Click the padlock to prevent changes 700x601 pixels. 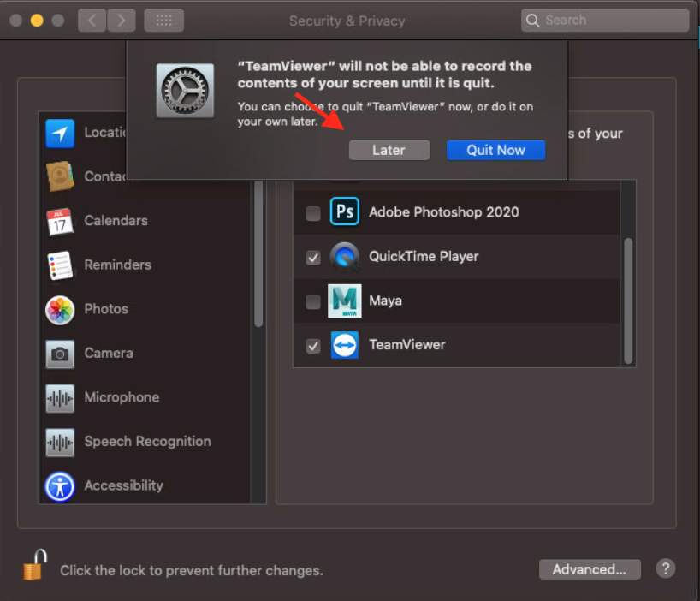(35, 565)
